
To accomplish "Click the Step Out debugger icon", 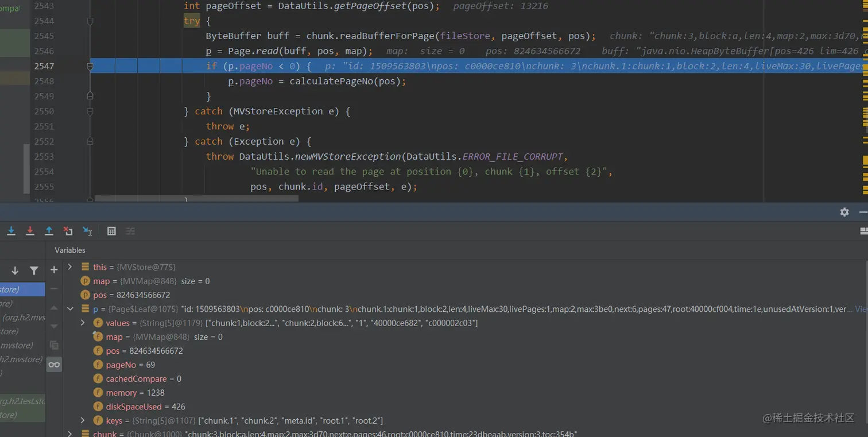I will [49, 231].
